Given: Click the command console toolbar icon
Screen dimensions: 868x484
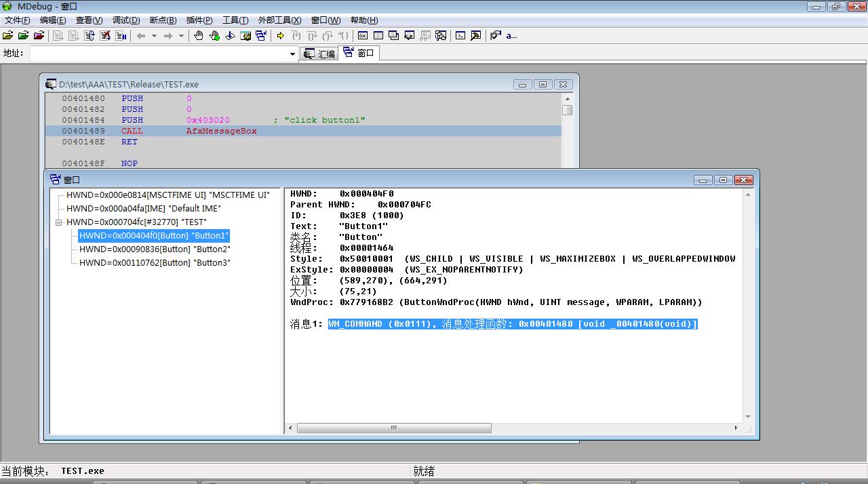Looking at the screenshot, I should pos(460,36).
